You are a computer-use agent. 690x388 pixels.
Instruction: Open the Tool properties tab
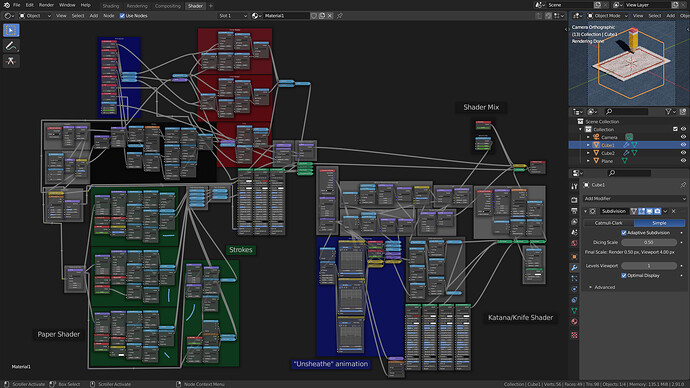(574, 187)
